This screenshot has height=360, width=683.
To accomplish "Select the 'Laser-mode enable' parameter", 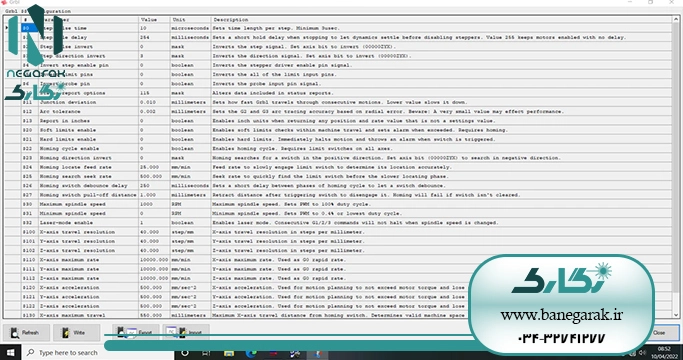I will [x=88, y=223].
